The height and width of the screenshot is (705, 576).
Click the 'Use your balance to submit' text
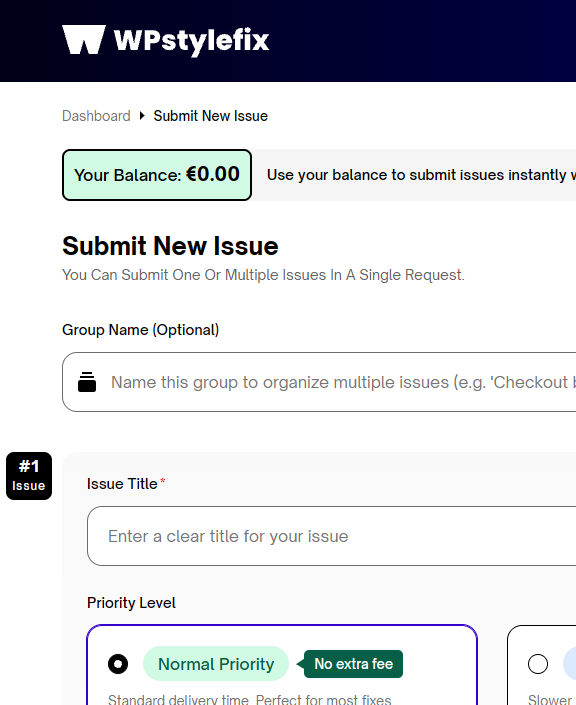[x=421, y=175]
